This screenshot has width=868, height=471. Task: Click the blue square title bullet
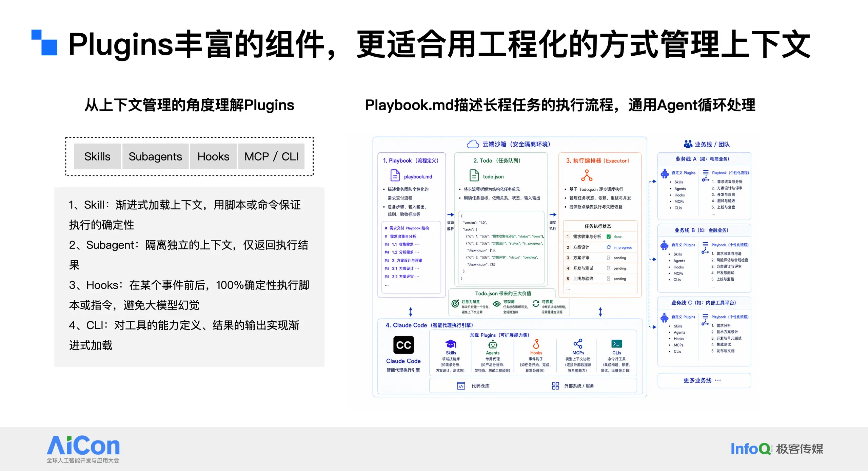coord(44,43)
